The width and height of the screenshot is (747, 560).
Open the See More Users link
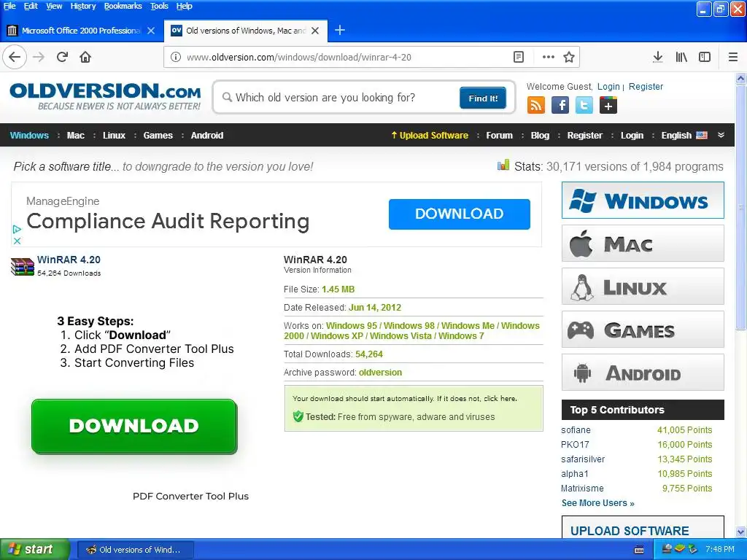[x=598, y=503]
